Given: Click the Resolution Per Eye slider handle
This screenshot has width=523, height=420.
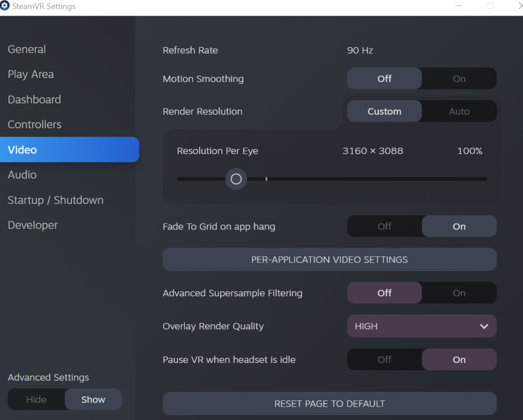Looking at the screenshot, I should click(236, 179).
